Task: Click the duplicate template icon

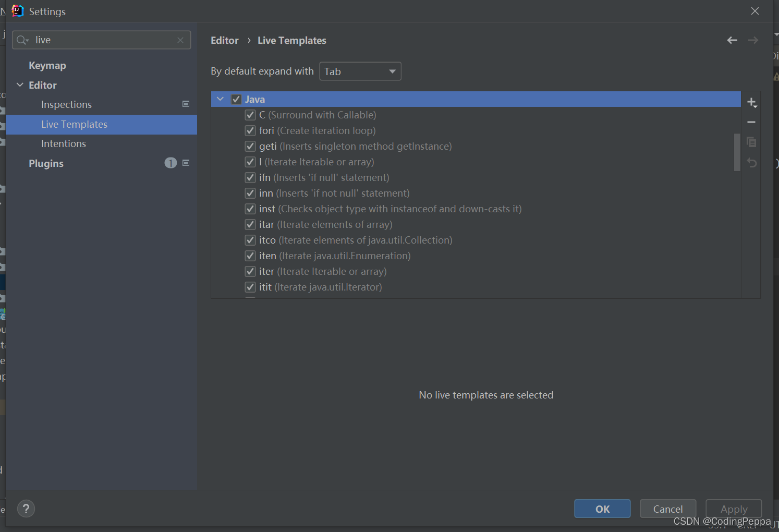Action: (x=751, y=142)
